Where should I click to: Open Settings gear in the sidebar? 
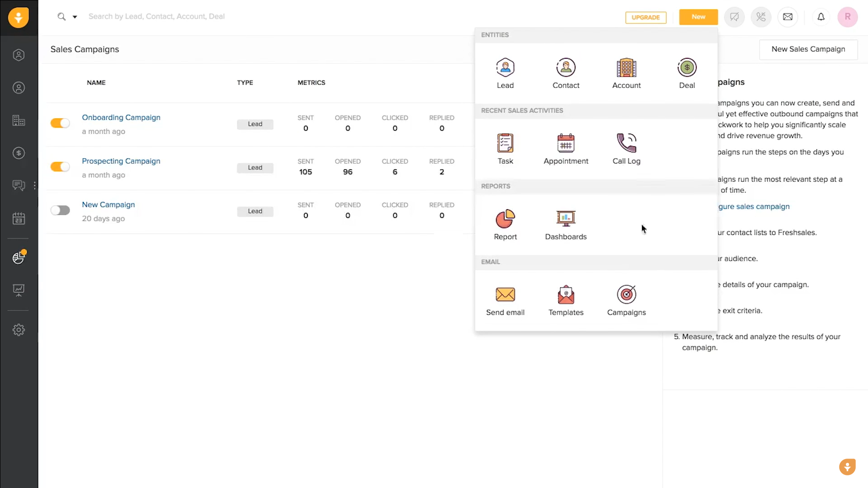19,330
